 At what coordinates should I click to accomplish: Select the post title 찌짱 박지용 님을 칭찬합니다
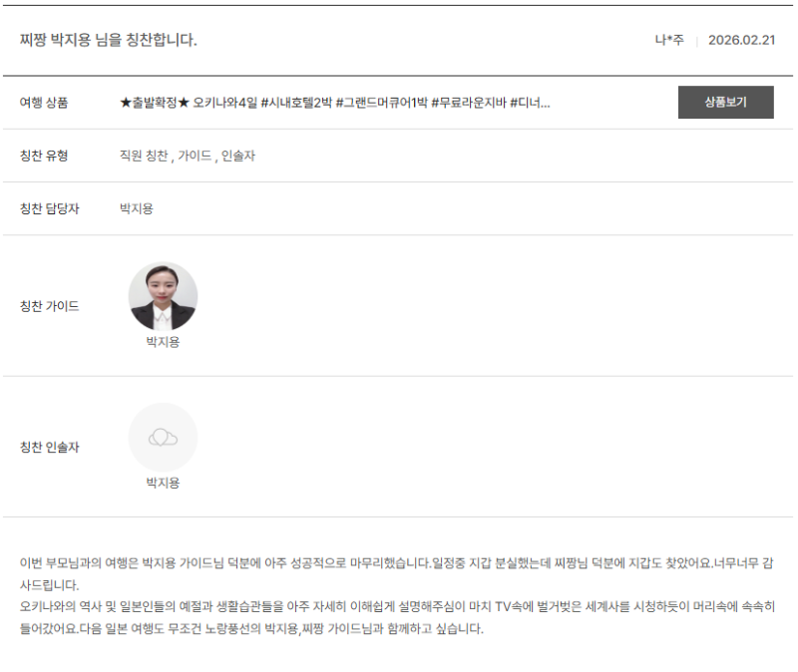[109, 40]
